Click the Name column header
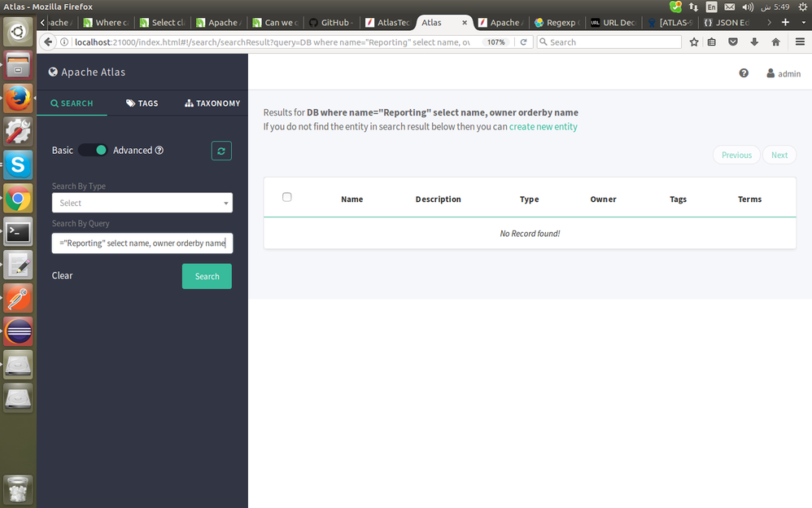Viewport: 812px width, 508px height. (x=352, y=199)
